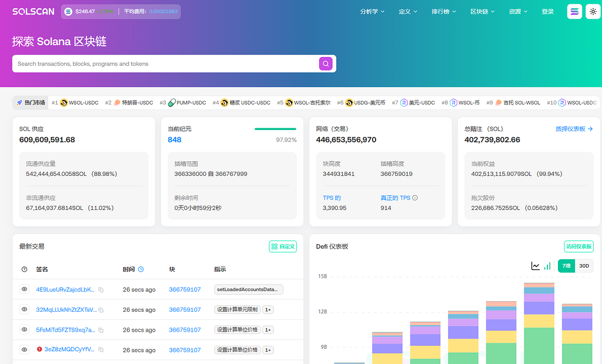Click help icon in transactions table header

tap(24, 269)
